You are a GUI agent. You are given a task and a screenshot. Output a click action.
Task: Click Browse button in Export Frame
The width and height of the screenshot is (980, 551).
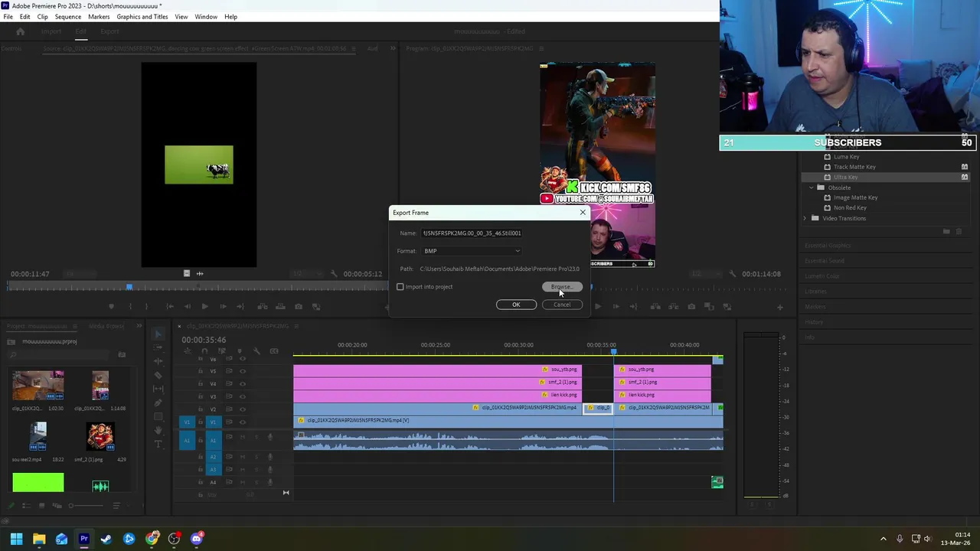pyautogui.click(x=562, y=287)
